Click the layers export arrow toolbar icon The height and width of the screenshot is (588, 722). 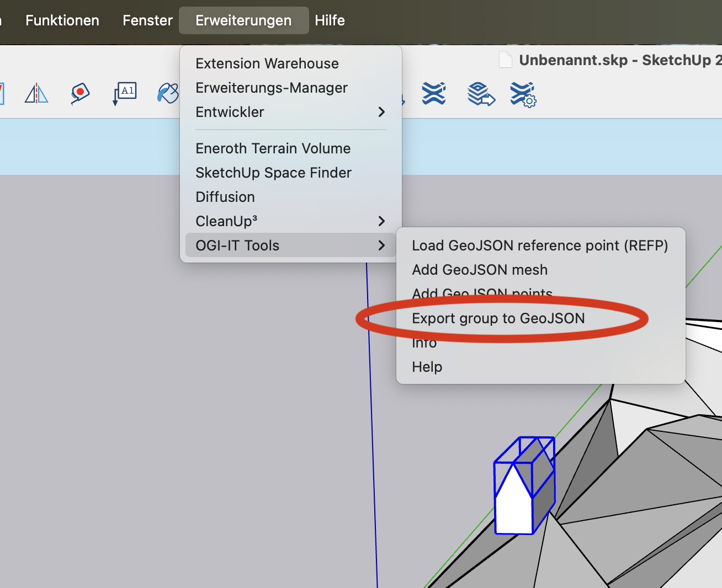click(481, 94)
